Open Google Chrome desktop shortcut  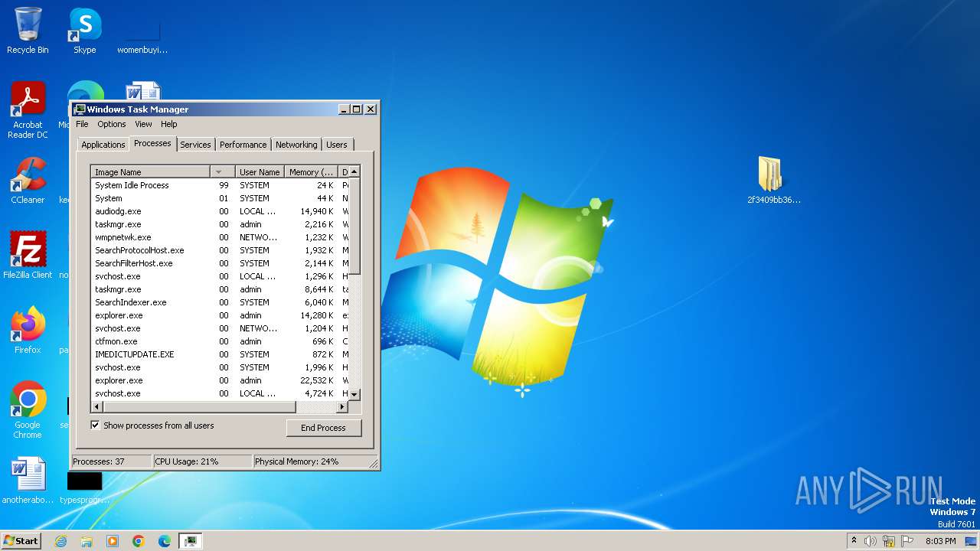pos(28,410)
